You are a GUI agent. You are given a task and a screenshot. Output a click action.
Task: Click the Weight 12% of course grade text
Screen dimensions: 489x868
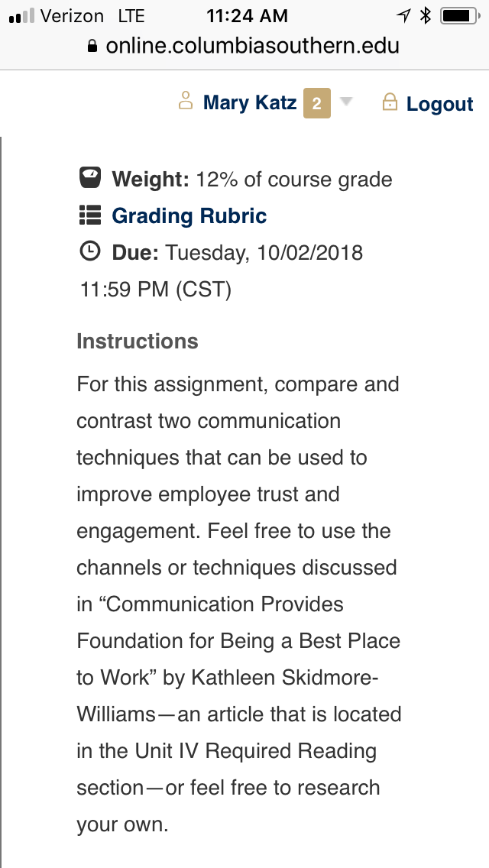click(252, 180)
